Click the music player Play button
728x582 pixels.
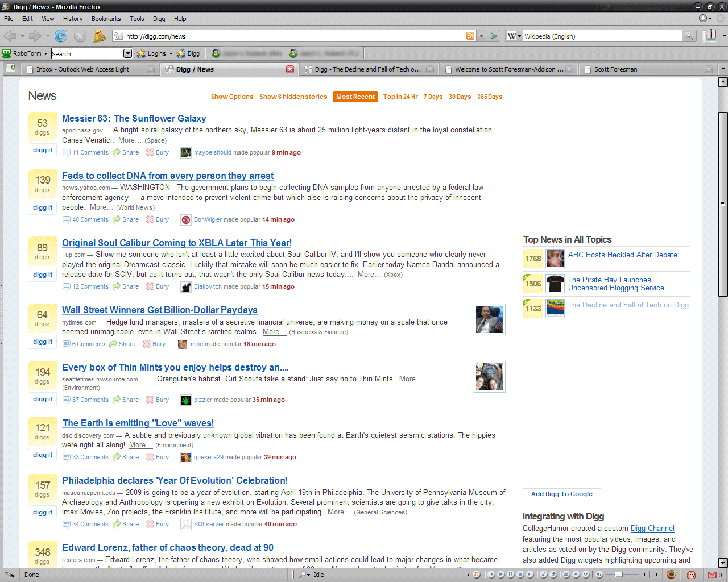pyautogui.click(x=501, y=575)
